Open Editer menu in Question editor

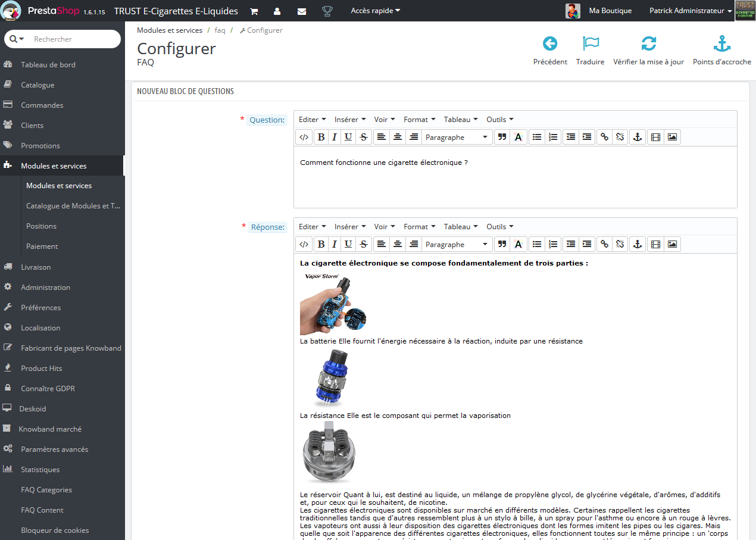(x=312, y=120)
